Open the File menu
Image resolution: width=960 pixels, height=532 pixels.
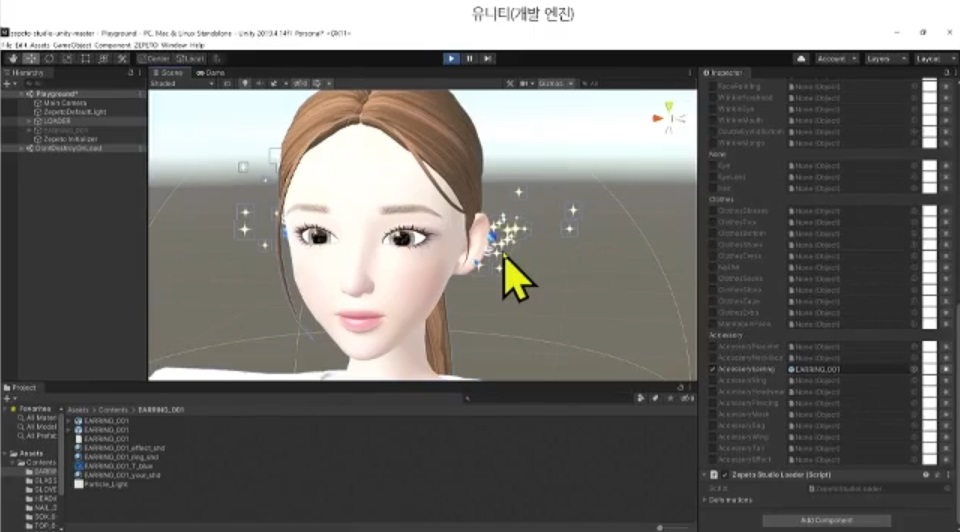click(x=7, y=45)
